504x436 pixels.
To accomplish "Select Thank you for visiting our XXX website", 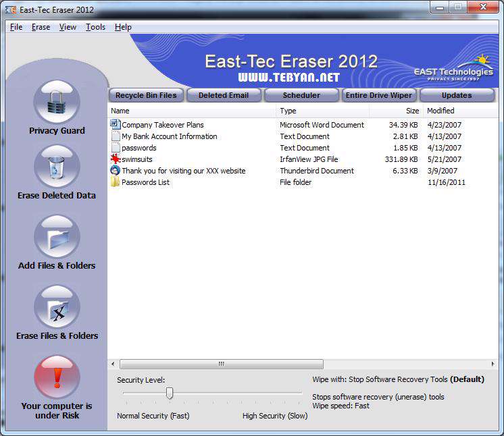I will (184, 171).
